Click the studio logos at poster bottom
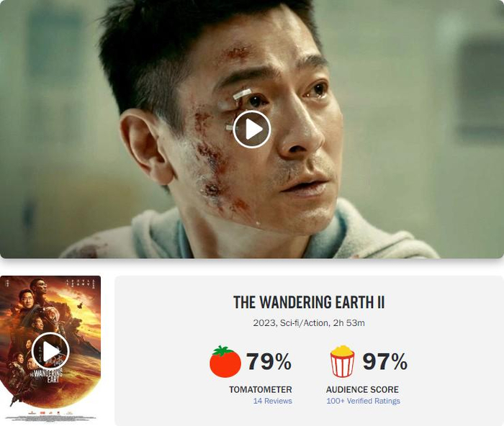 (x=50, y=412)
